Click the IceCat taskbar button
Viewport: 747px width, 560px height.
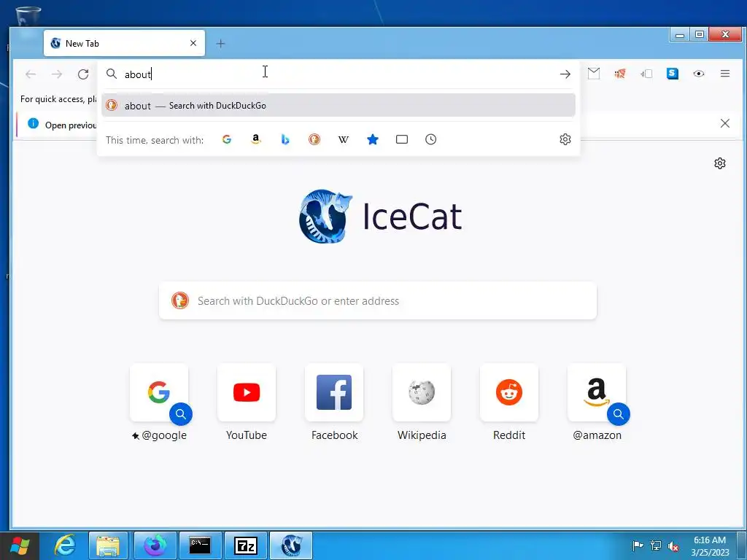[x=291, y=545]
